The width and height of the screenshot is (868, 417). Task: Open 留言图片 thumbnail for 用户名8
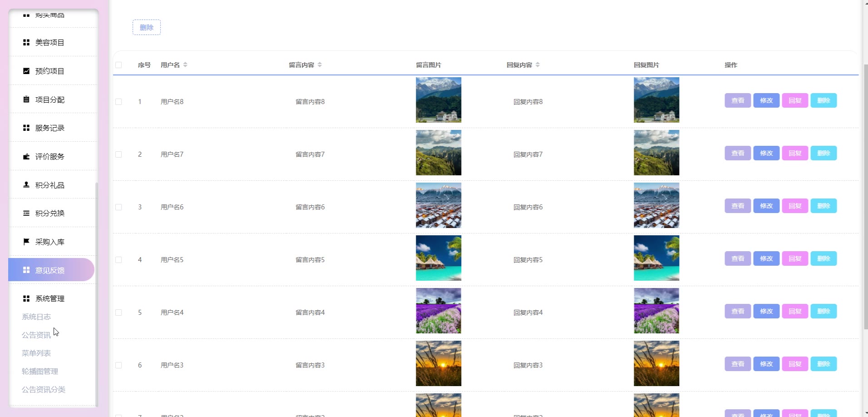[439, 100]
